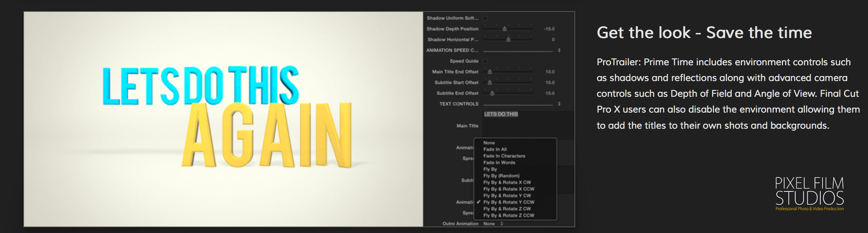Click the Get the look heading
The image size is (868, 233).
[704, 33]
